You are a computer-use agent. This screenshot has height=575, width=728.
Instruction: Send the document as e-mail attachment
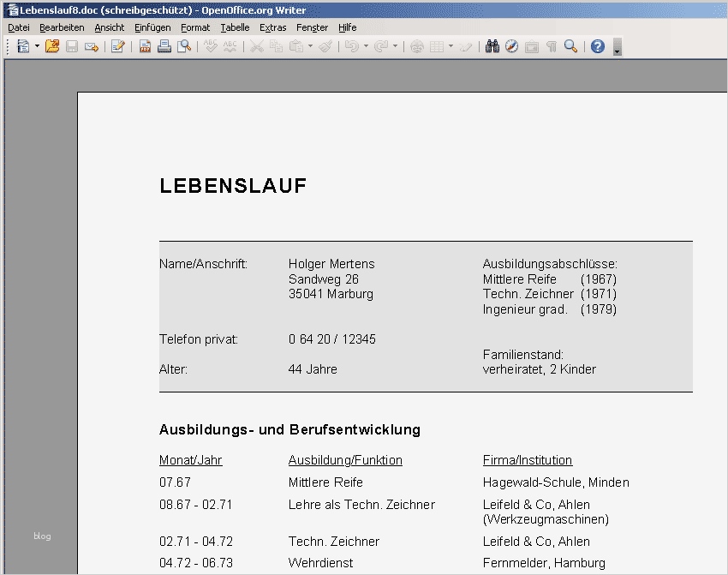pos(92,45)
